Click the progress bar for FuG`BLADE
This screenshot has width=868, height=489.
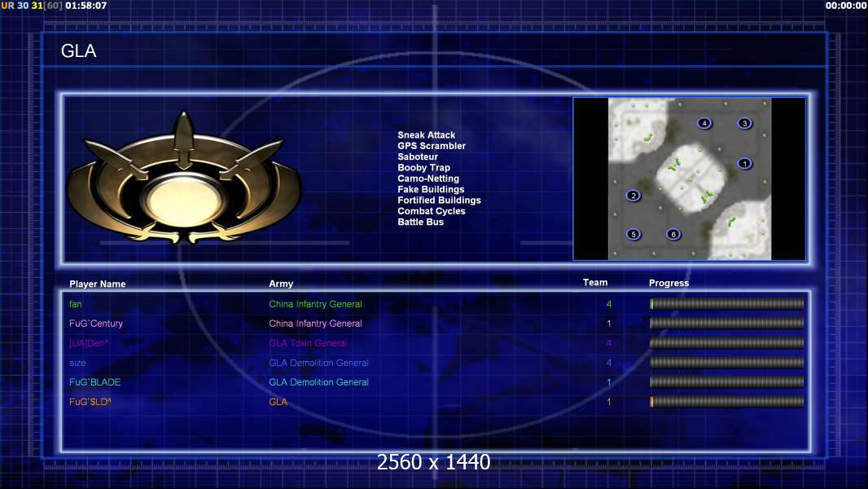pyautogui.click(x=726, y=382)
